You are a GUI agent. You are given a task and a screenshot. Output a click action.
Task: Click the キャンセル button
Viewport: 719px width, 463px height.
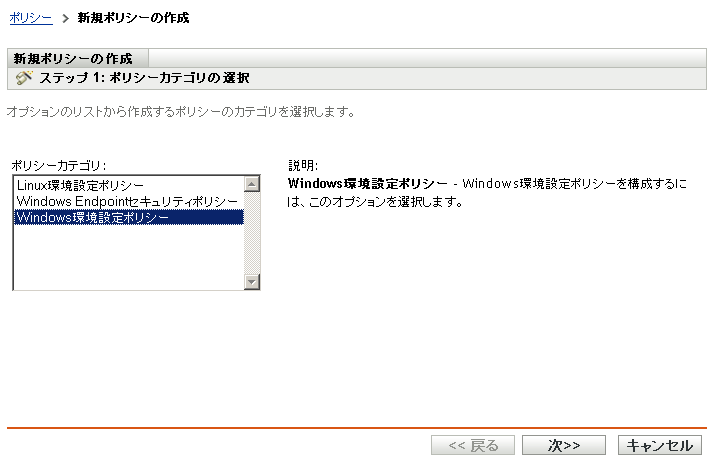click(x=659, y=445)
